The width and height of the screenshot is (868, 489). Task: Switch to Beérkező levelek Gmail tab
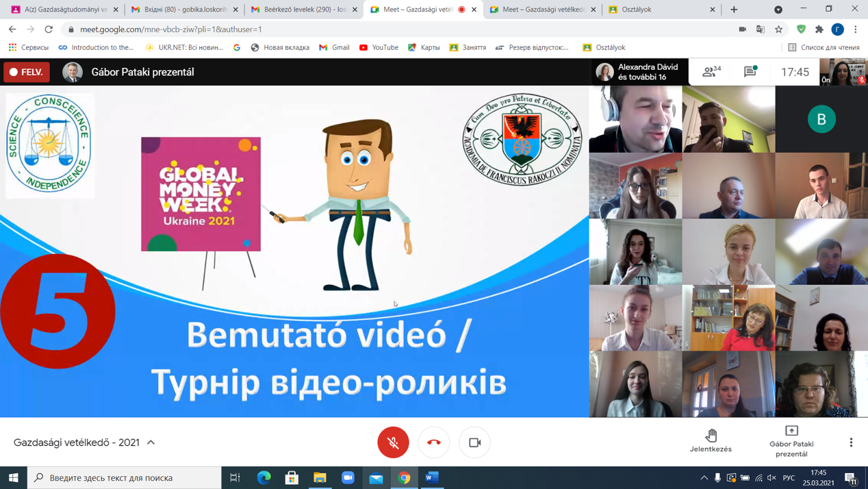[303, 10]
